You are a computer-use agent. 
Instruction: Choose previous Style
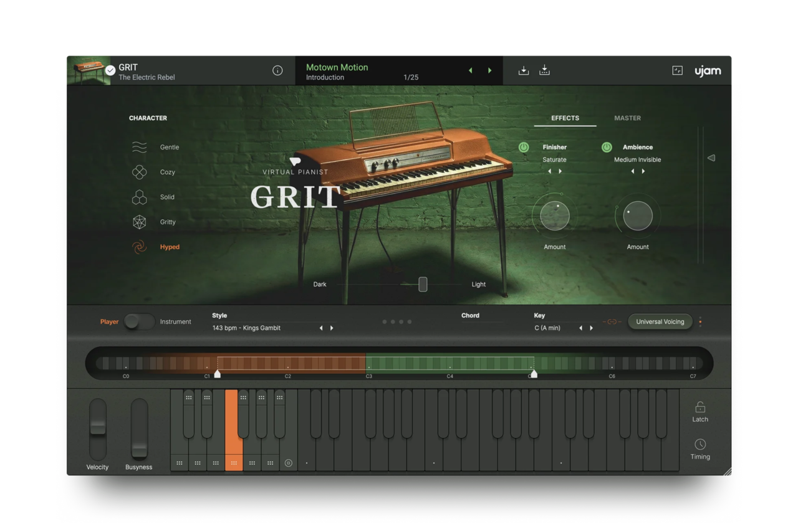(x=321, y=328)
